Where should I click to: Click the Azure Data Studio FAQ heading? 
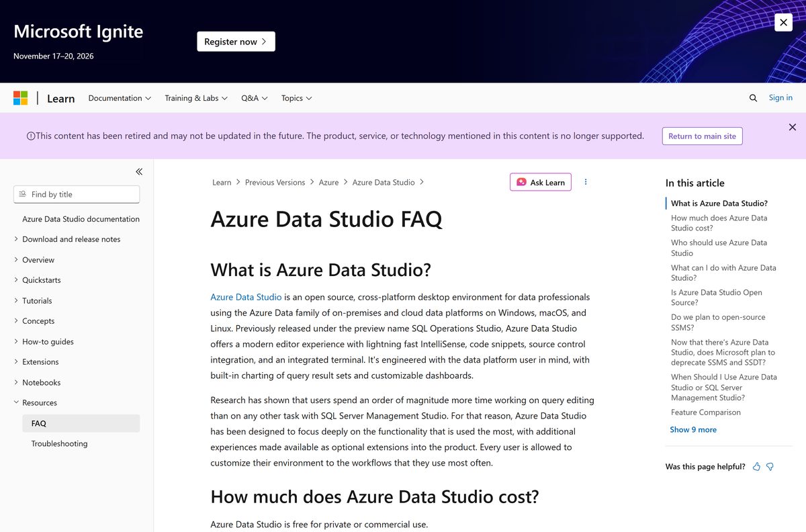(x=326, y=219)
